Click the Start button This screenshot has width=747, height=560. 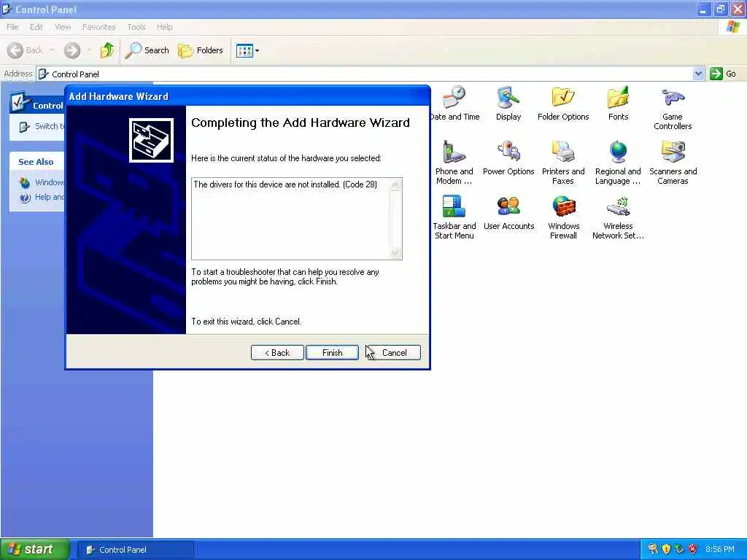click(35, 549)
